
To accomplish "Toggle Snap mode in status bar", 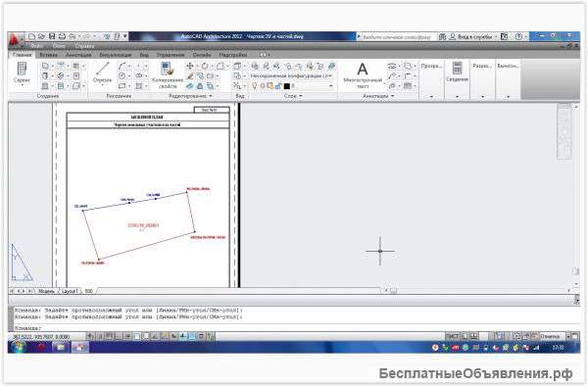I will [100, 337].
